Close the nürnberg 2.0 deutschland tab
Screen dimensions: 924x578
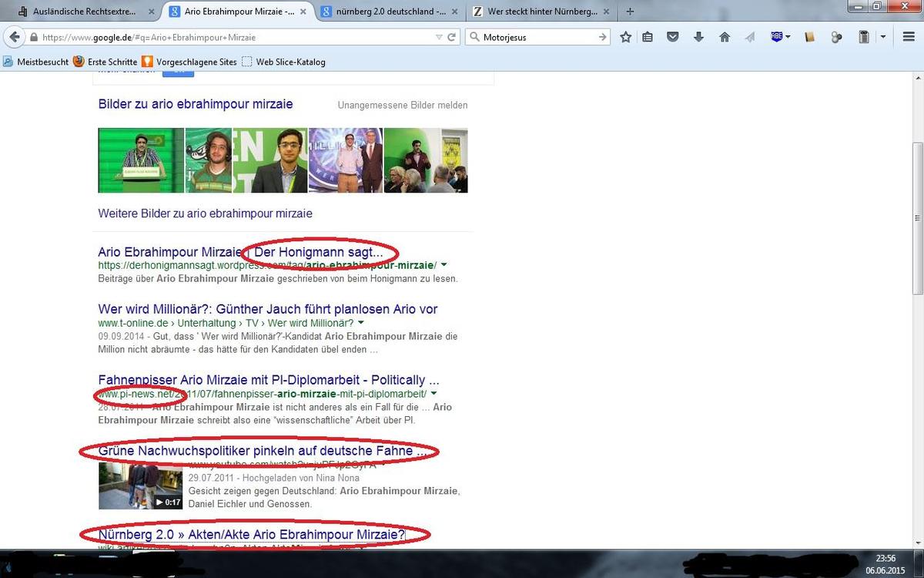click(x=454, y=12)
